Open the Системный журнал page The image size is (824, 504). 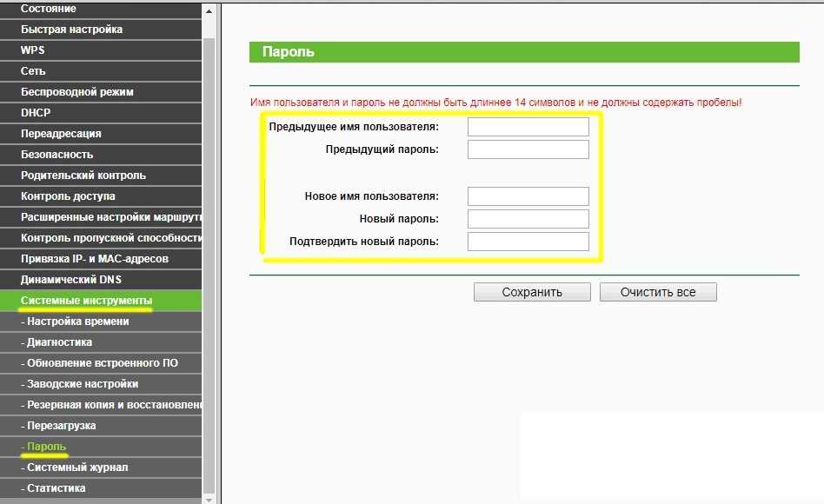point(76,468)
